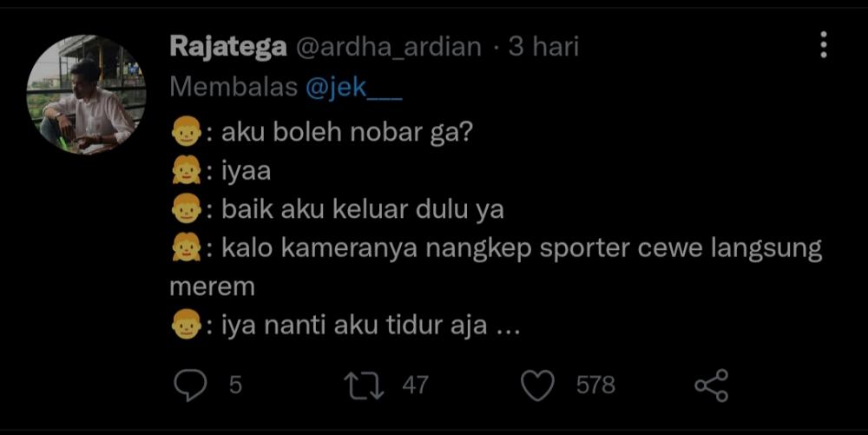Click the 'kalo kameranya nangkep sporter' line
868x435 pixels.
tap(425, 248)
